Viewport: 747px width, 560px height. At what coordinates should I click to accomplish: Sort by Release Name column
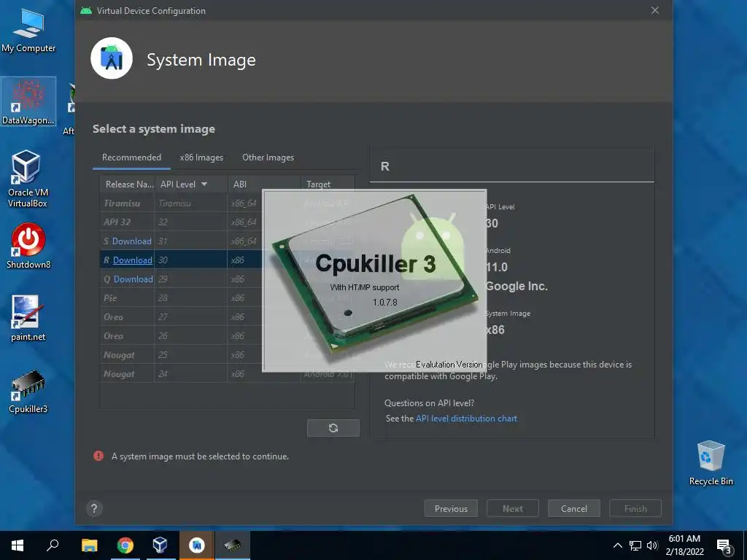tap(127, 184)
